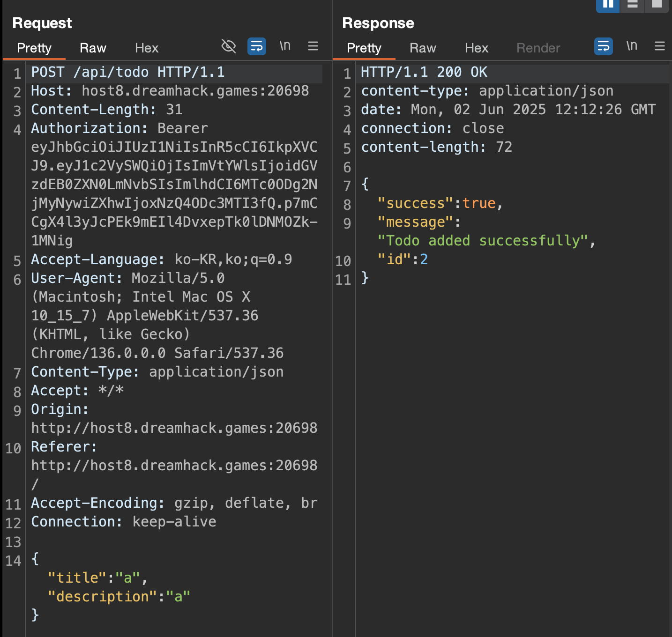The height and width of the screenshot is (637, 672).
Task: Click the JWT token line starting eyJhbGciOiJIUzI1NiIs
Action: coord(174,147)
